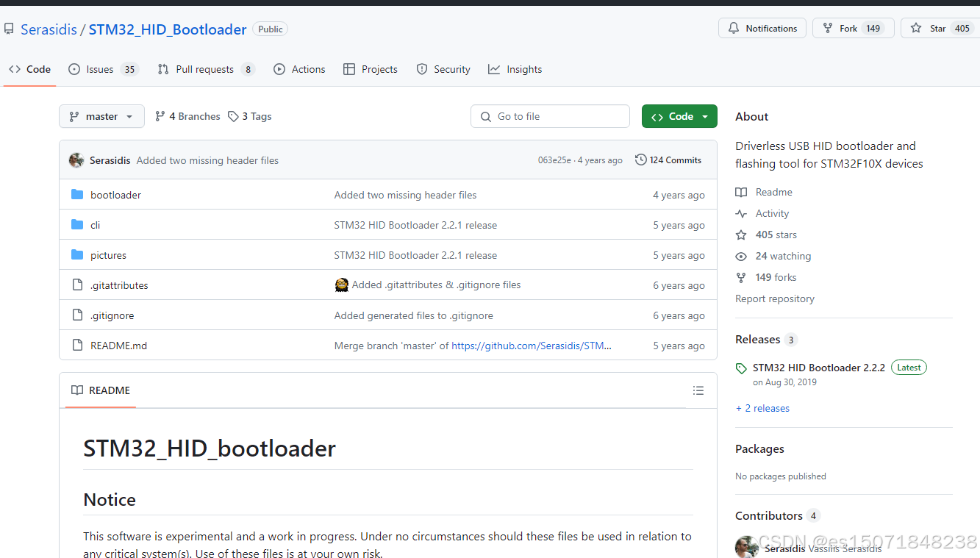Click the pictures folder icon
This screenshot has width=980, height=558.
point(77,255)
